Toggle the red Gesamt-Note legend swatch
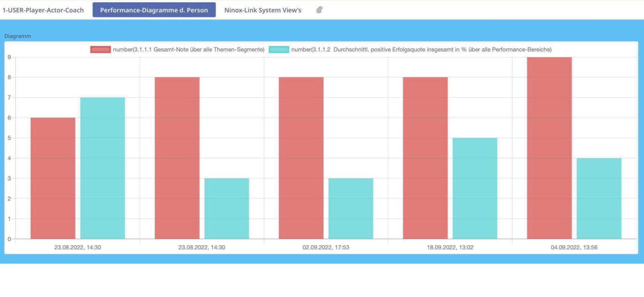The width and height of the screenshot is (644, 297). (x=100, y=49)
